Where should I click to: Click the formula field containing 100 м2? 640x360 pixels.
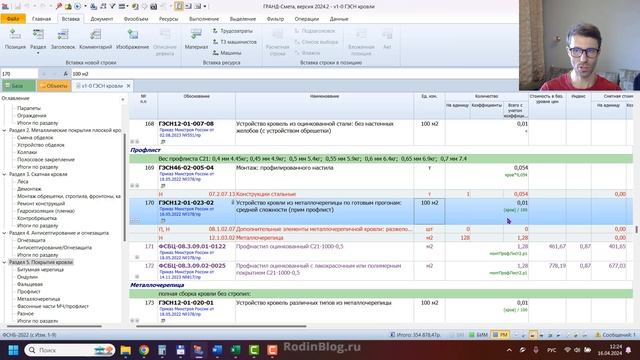294,74
